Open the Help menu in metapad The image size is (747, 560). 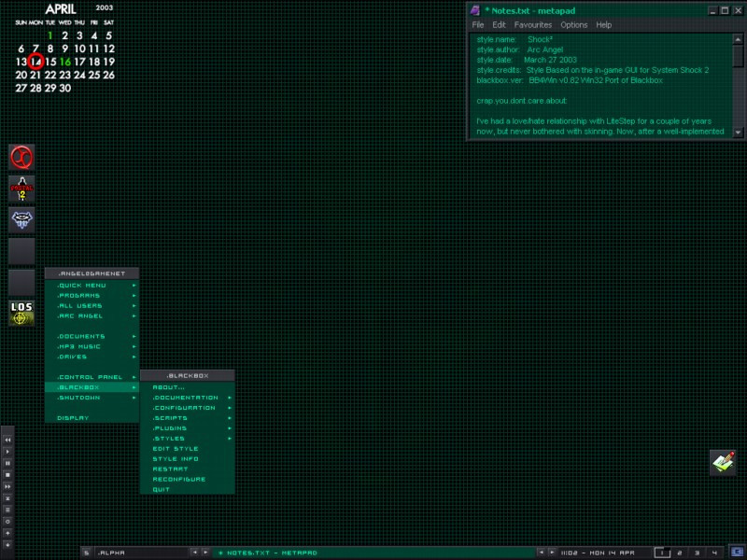point(603,25)
